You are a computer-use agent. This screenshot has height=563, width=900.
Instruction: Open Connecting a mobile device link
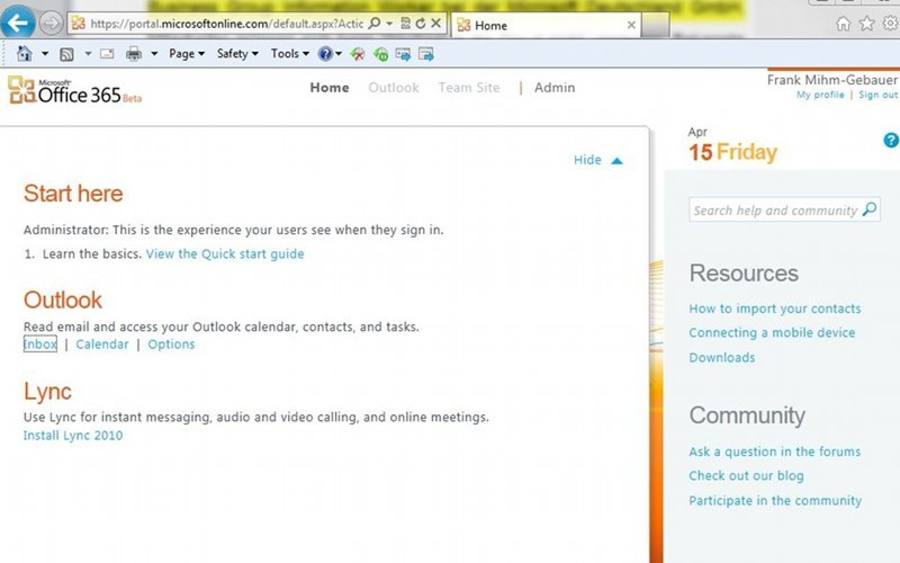[x=772, y=333]
